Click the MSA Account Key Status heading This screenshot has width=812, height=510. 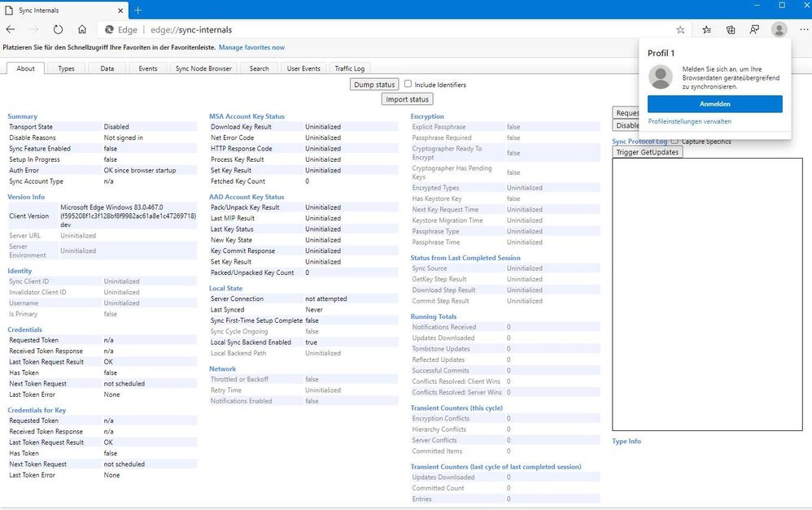pos(247,116)
